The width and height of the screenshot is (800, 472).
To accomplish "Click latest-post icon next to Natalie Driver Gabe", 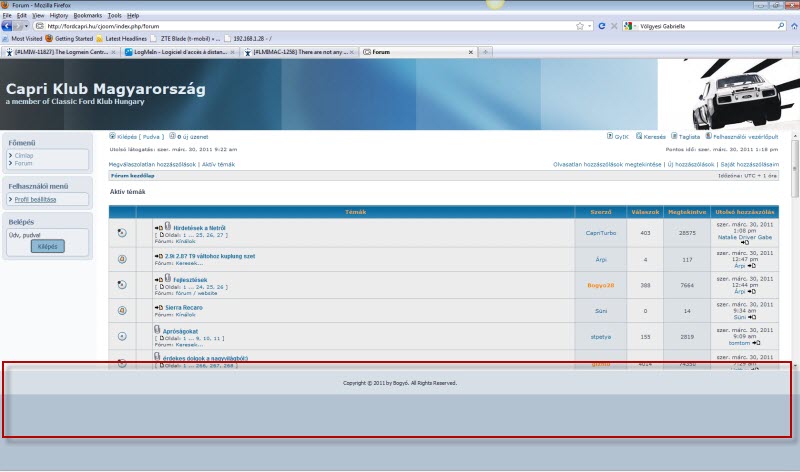I will 744,243.
